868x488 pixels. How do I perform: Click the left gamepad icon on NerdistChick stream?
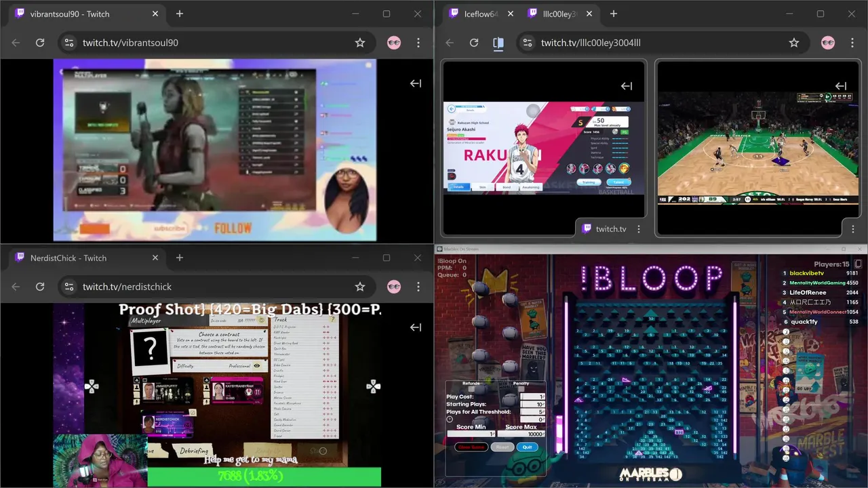(92, 386)
